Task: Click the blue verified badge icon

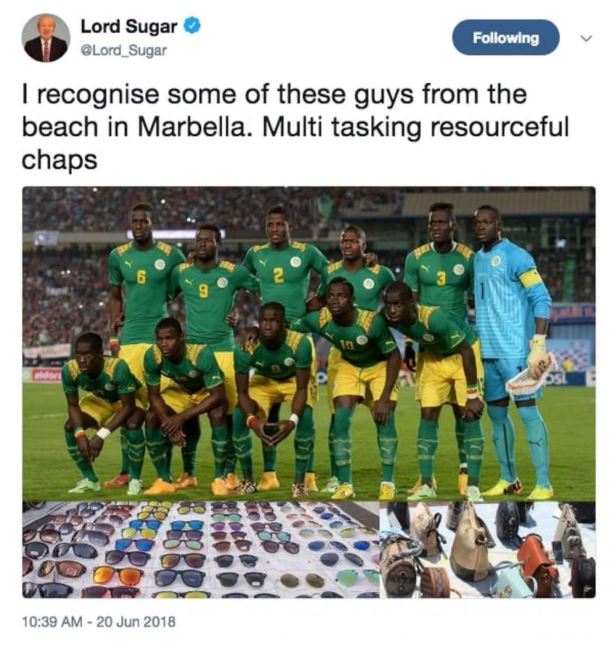Action: tap(192, 26)
